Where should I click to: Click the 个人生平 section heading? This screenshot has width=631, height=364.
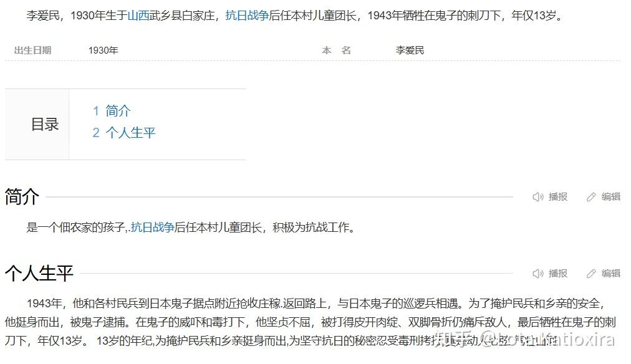tap(39, 274)
